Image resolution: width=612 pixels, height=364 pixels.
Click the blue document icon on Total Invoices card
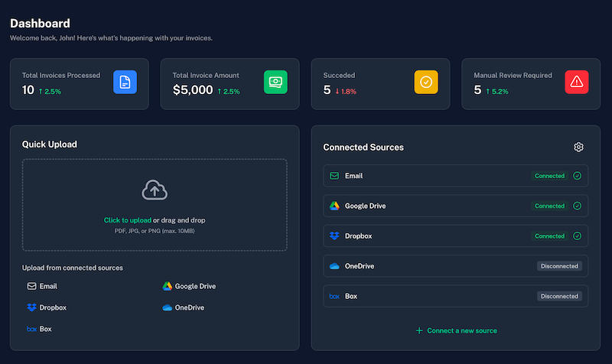coord(125,82)
